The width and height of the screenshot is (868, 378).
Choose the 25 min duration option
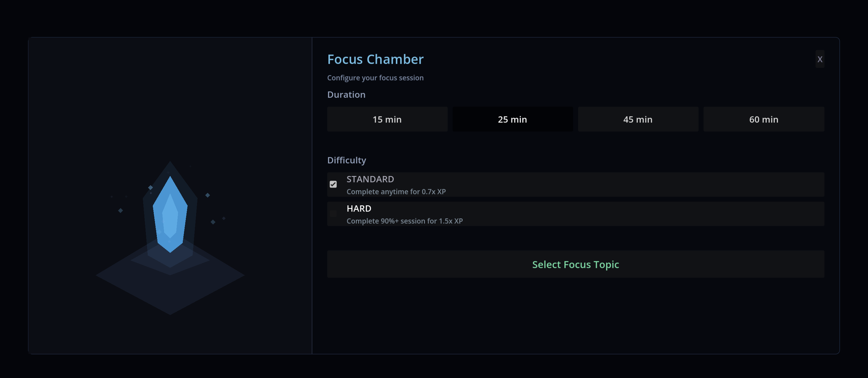(512, 119)
